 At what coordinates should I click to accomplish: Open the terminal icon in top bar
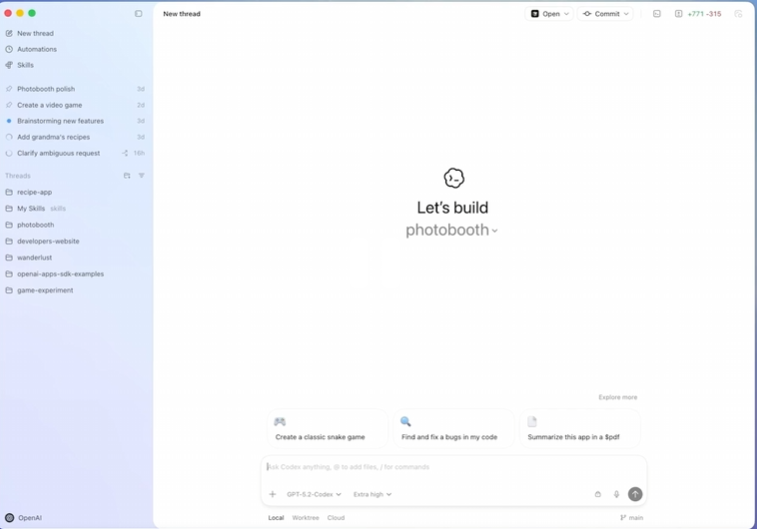[657, 14]
